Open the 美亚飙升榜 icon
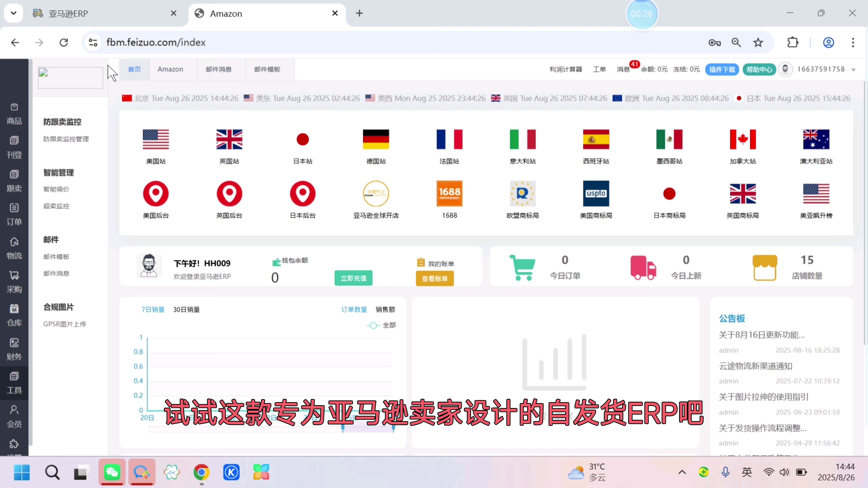This screenshot has width=868, height=488. coord(816,194)
